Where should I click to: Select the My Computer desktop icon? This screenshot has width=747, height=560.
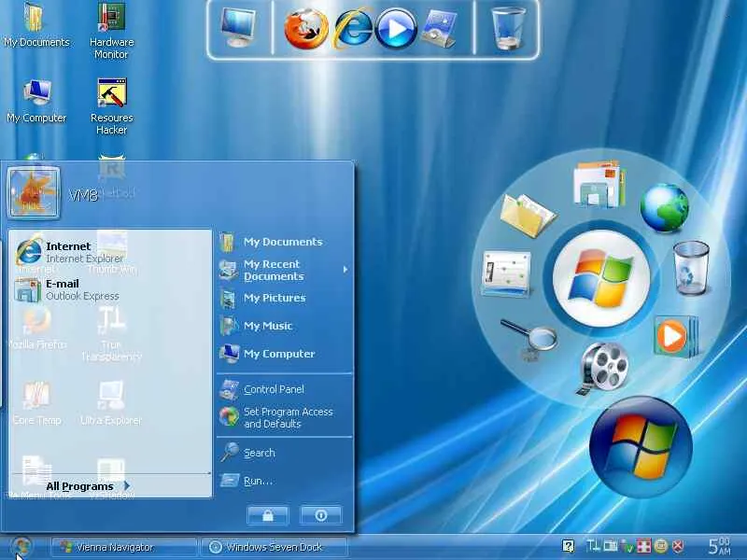pos(36,101)
